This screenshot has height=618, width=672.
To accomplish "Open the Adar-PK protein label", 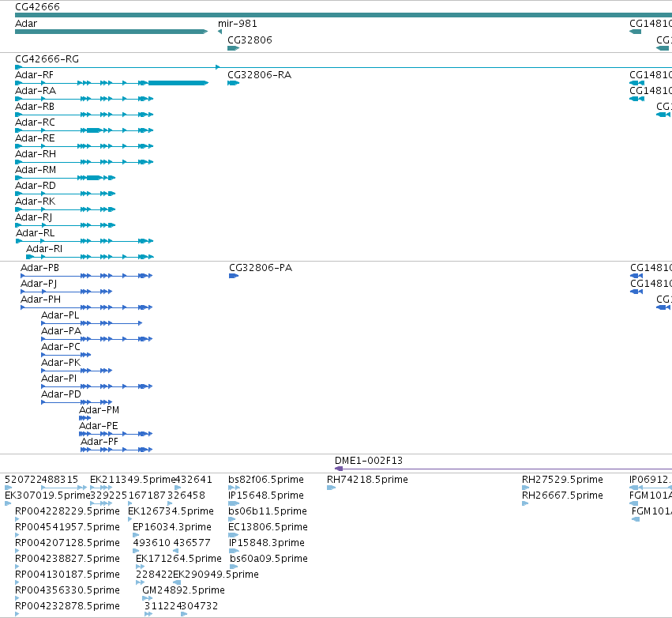I will click(x=61, y=363).
